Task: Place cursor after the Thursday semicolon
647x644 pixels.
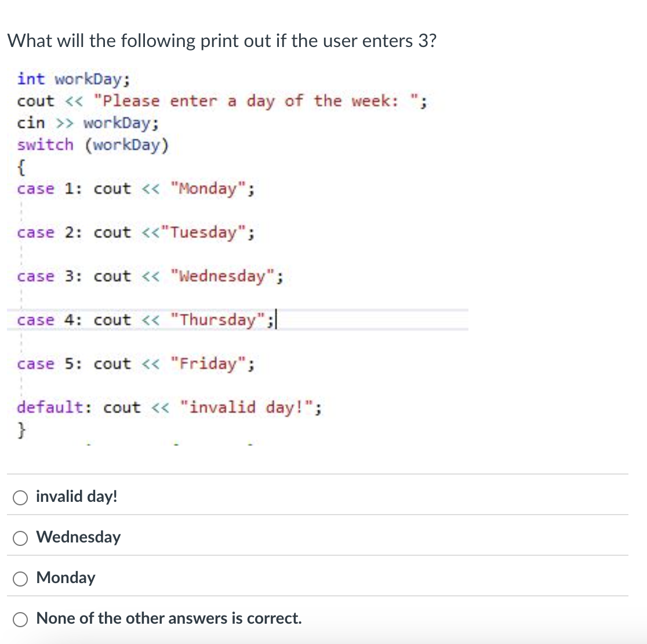Action: click(277, 320)
